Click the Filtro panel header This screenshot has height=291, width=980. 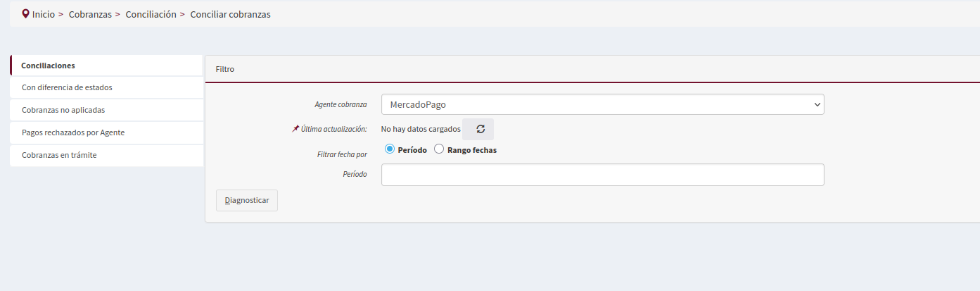(x=225, y=70)
